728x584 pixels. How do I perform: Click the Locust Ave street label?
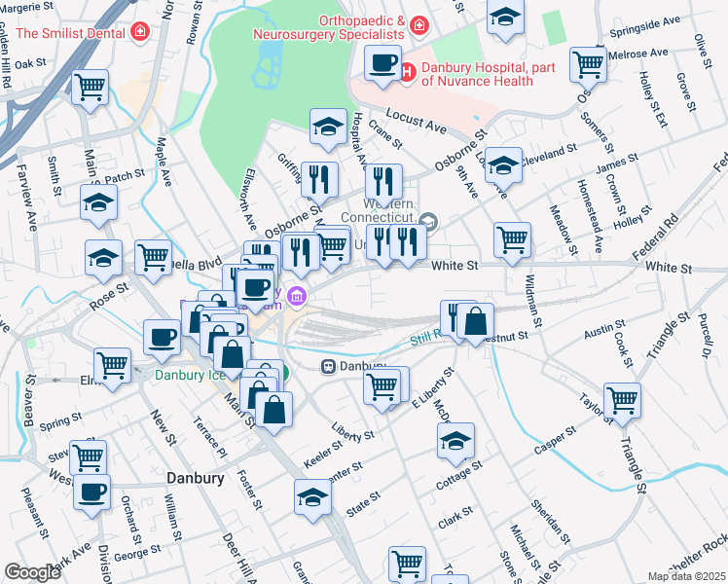[x=416, y=122]
